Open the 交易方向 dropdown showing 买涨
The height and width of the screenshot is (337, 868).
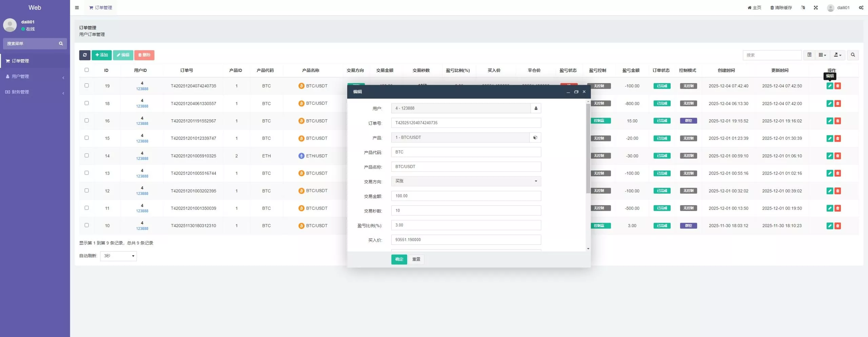466,181
